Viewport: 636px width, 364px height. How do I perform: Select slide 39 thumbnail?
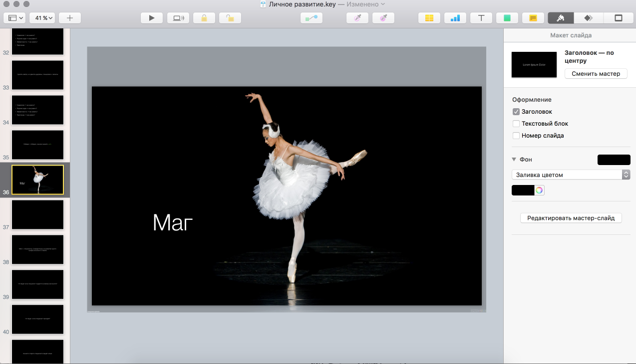click(x=37, y=284)
